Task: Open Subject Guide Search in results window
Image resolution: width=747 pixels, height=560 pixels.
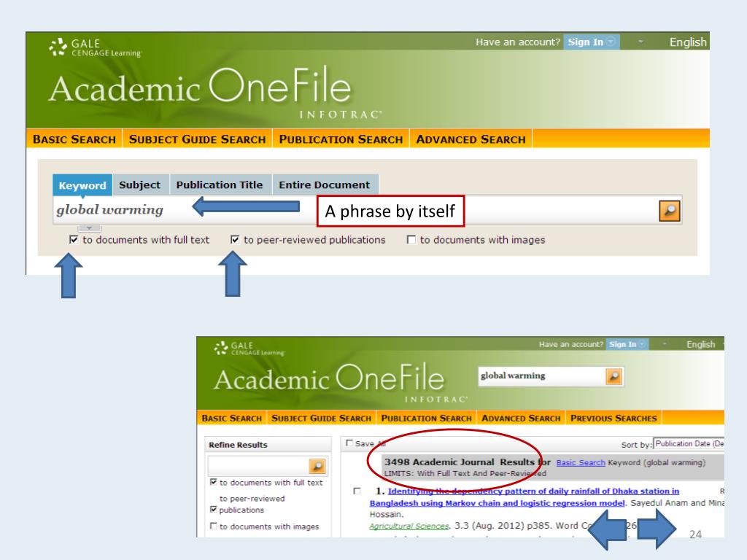Action: pos(321,418)
